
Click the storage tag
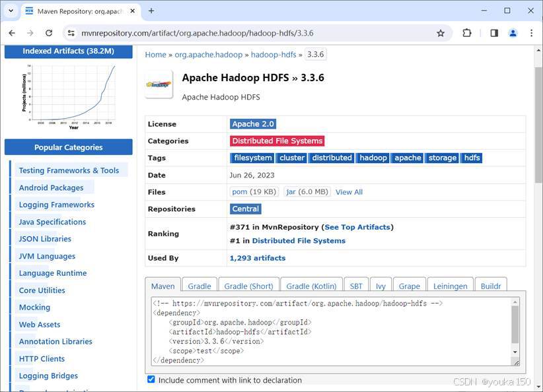(x=442, y=158)
